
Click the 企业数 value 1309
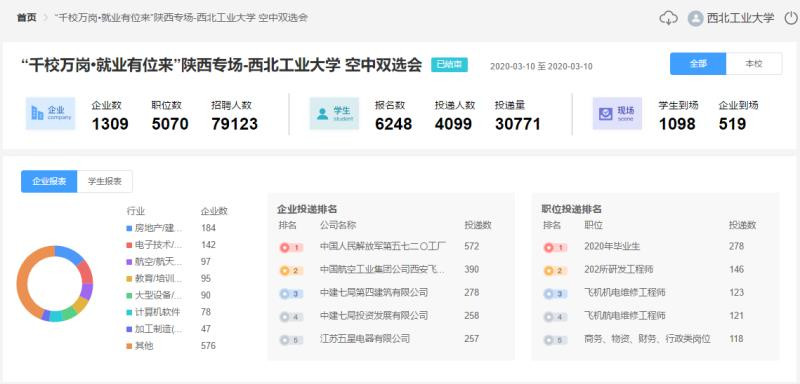click(110, 124)
